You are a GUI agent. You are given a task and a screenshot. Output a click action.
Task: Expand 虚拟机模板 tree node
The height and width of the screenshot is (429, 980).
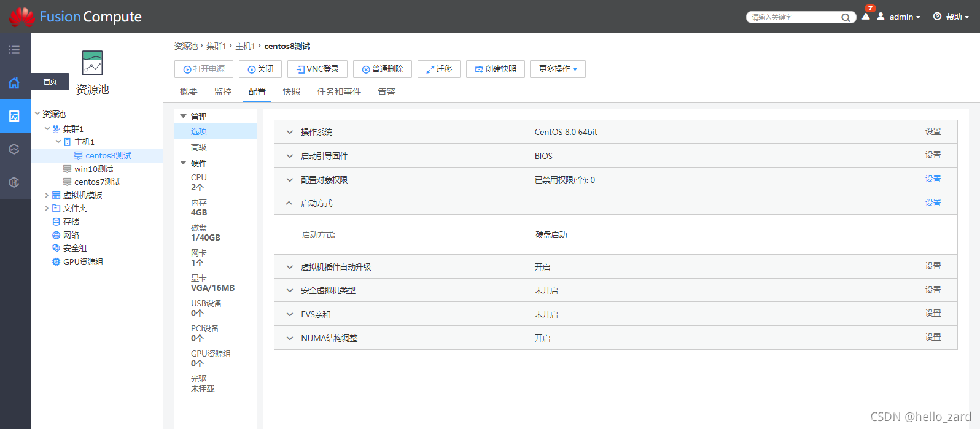click(x=47, y=195)
